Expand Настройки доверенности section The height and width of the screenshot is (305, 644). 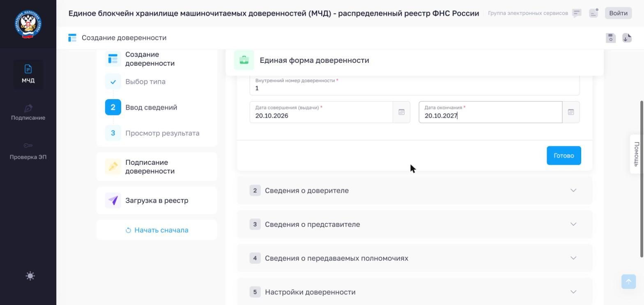[414, 292]
